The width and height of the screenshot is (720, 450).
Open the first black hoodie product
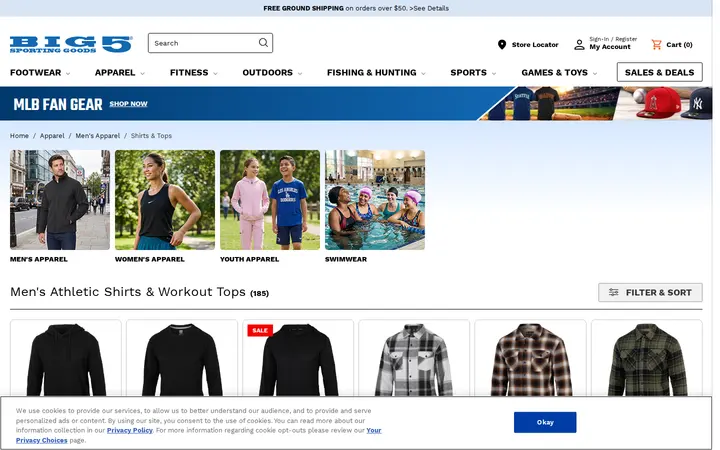pos(66,359)
